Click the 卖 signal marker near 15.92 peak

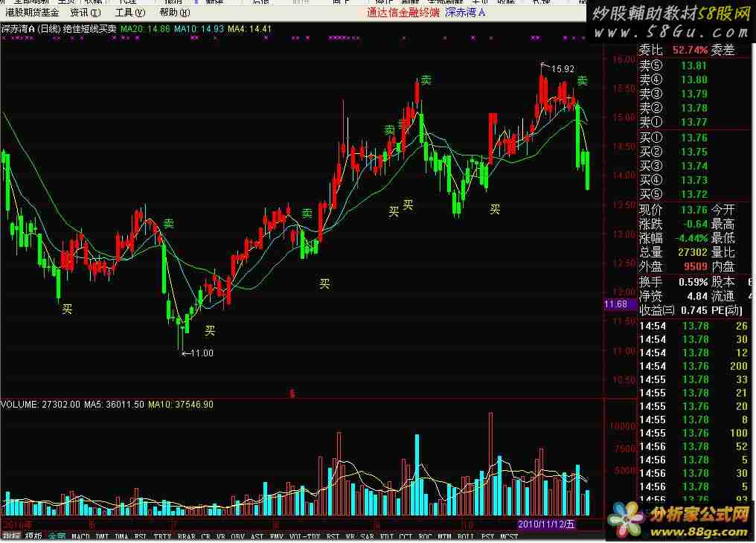click(582, 80)
